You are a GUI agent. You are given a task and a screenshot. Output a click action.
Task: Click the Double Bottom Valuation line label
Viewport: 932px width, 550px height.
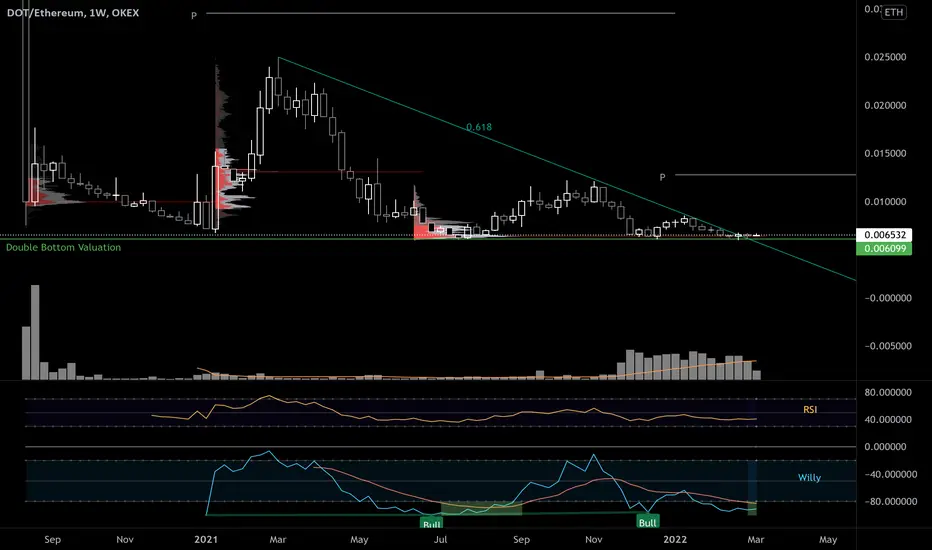tap(64, 247)
